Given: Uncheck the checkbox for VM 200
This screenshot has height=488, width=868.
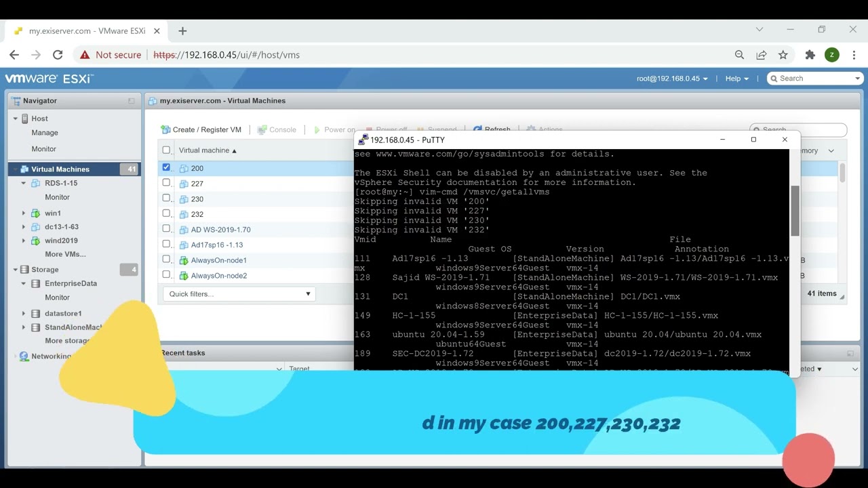Looking at the screenshot, I should tap(166, 167).
